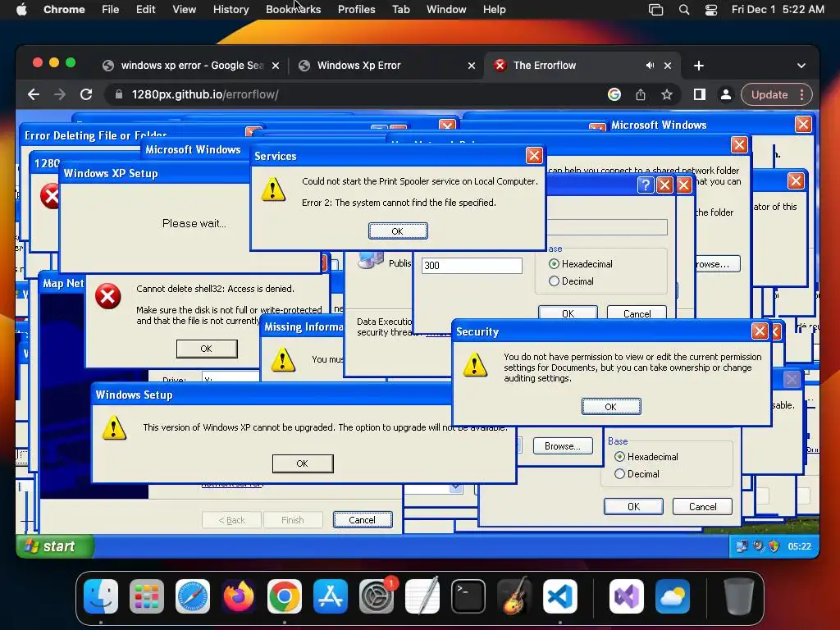Click the Chrome Update button
This screenshot has width=840, height=630.
click(x=769, y=94)
